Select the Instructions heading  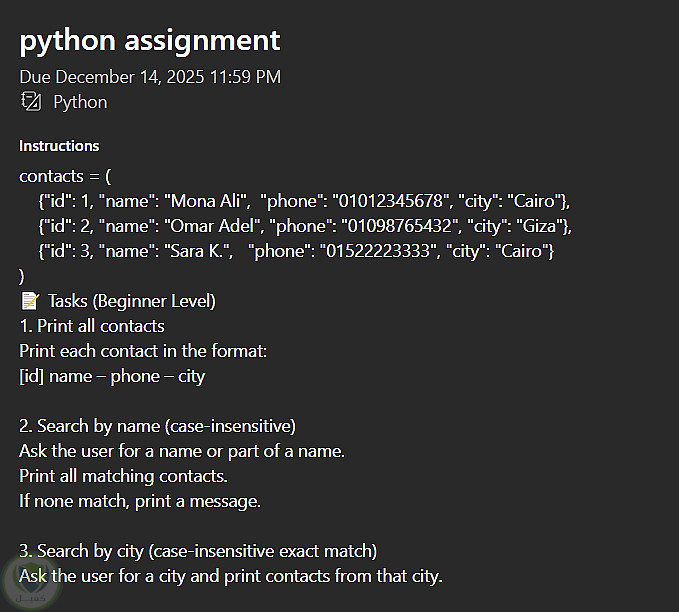click(59, 146)
